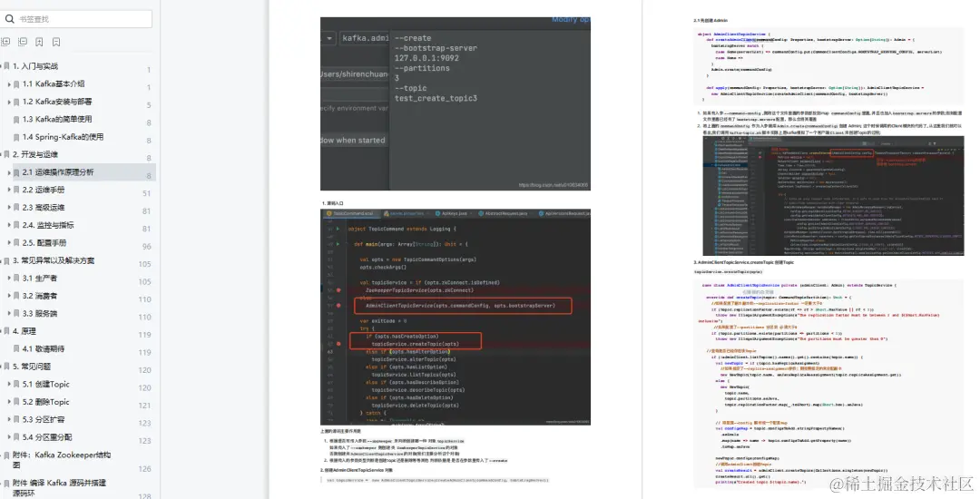This screenshot has width=980, height=499.
Task: Go to bookmark 5.3 分区扩容
Action: point(44,420)
